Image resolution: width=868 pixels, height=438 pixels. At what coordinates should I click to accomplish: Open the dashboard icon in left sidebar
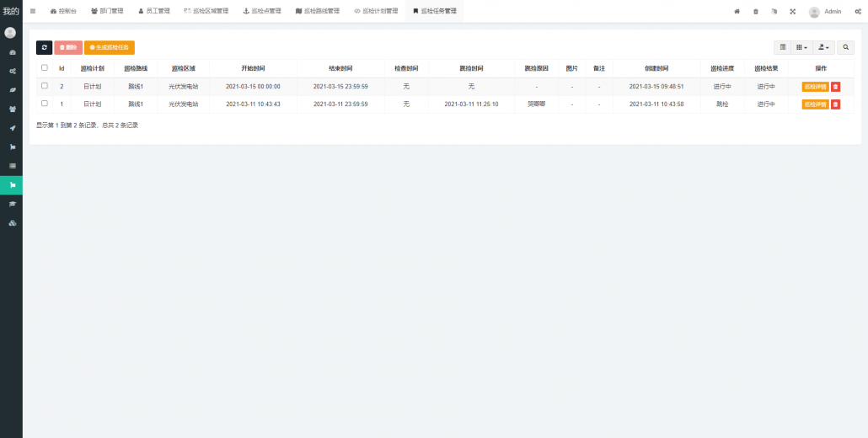point(12,52)
